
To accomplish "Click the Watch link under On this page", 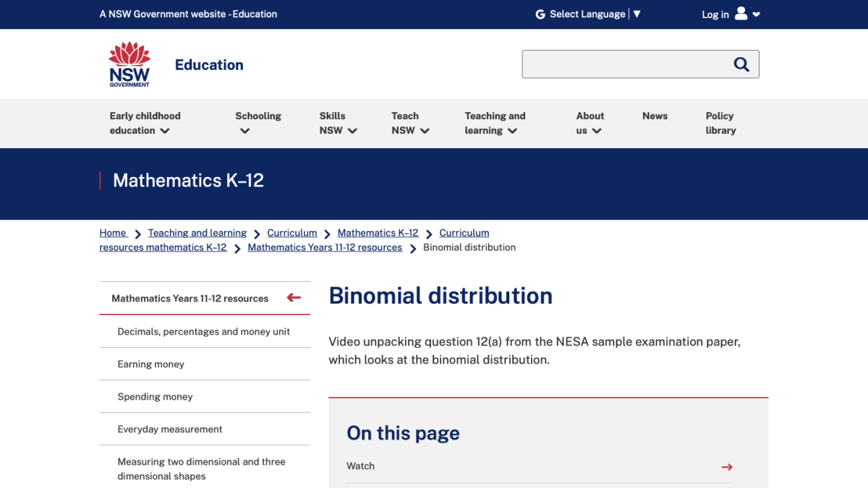I will point(360,466).
